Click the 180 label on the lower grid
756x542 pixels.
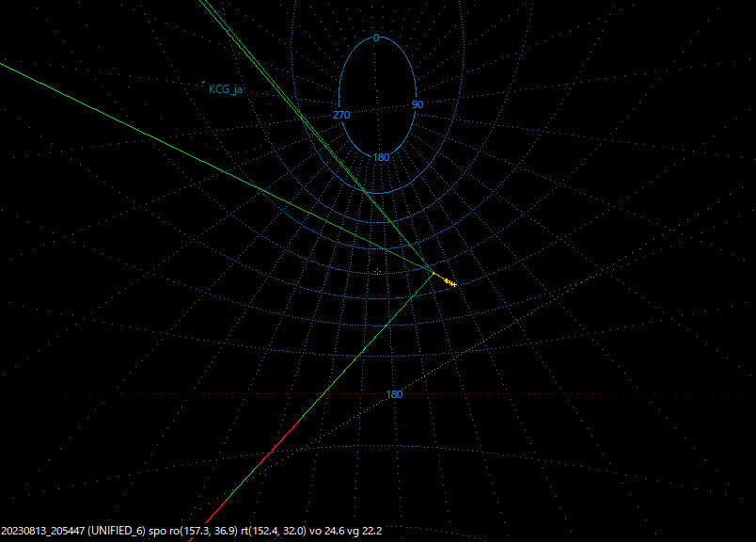[x=393, y=396]
